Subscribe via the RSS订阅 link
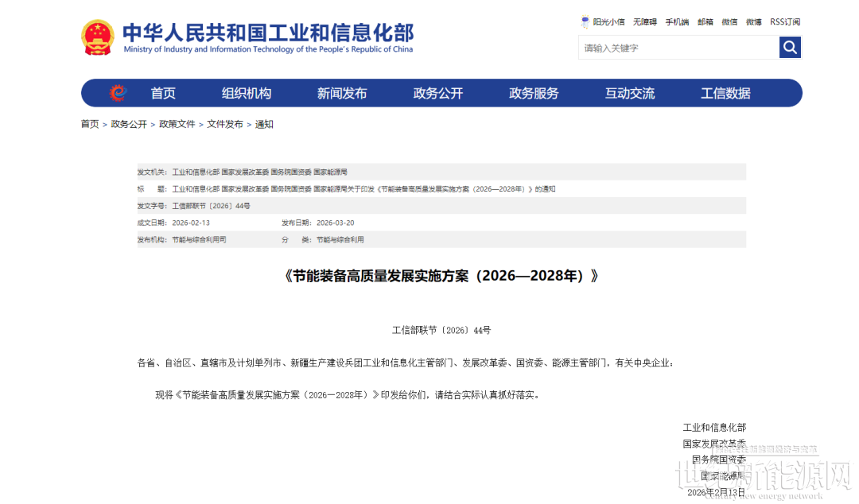The height and width of the screenshot is (504, 859). 785,22
